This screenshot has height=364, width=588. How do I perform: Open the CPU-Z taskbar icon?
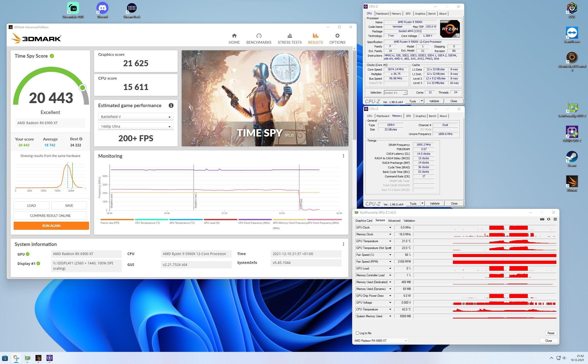pyautogui.click(x=50, y=358)
